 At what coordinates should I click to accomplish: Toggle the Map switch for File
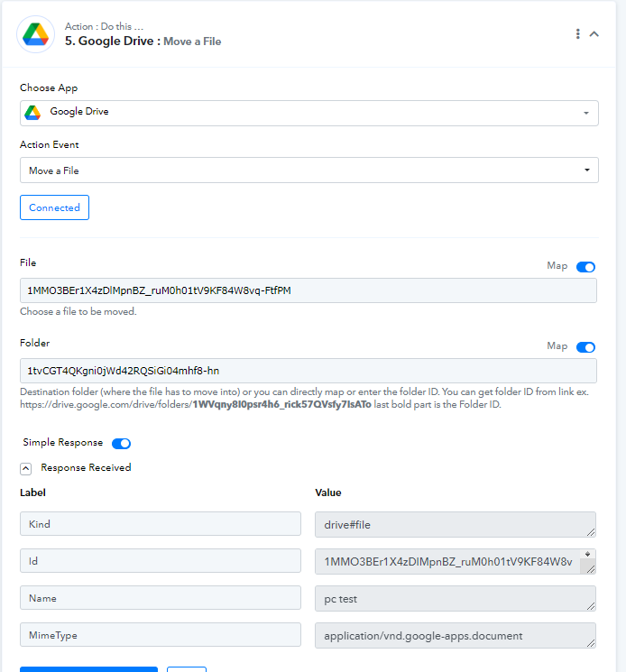586,267
